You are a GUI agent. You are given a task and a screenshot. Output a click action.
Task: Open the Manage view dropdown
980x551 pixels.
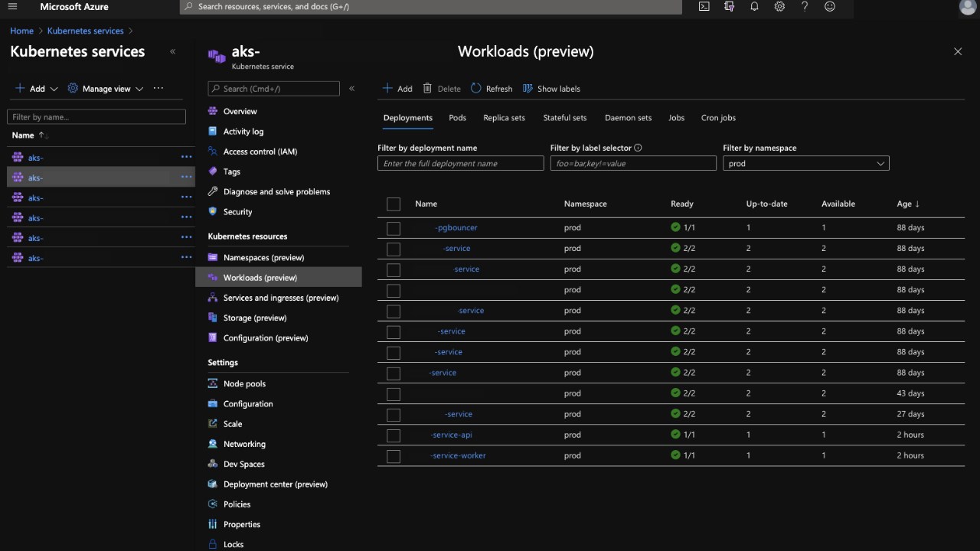106,89
